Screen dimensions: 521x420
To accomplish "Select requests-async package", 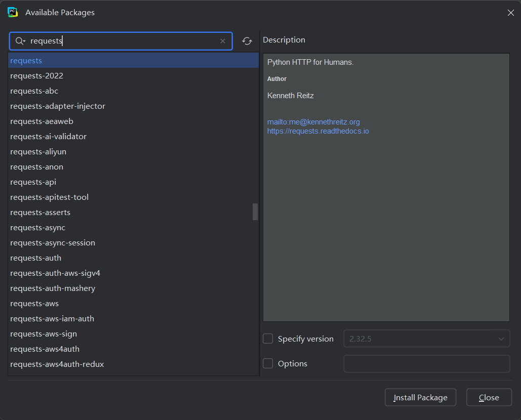I will (x=133, y=227).
